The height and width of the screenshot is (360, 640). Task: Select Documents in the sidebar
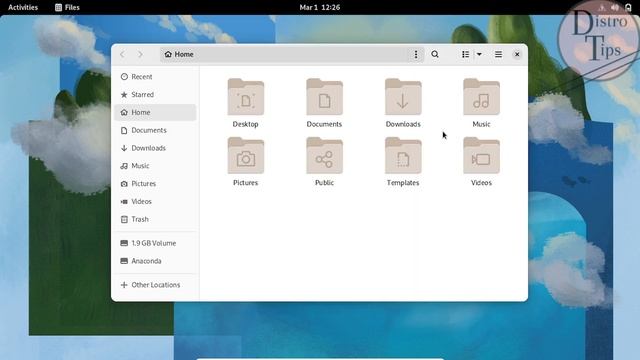coord(156,130)
